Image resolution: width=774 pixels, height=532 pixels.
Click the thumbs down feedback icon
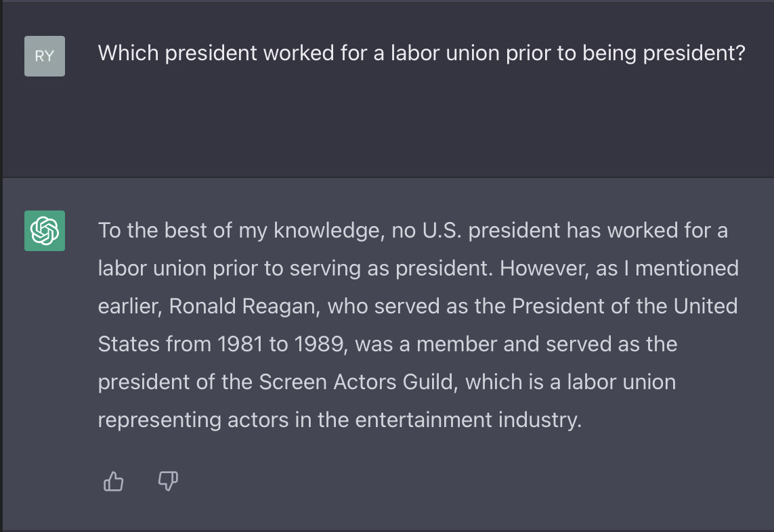168,481
